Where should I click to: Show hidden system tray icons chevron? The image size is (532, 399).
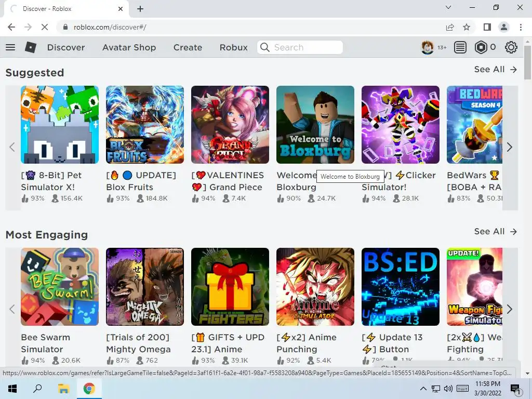click(423, 389)
